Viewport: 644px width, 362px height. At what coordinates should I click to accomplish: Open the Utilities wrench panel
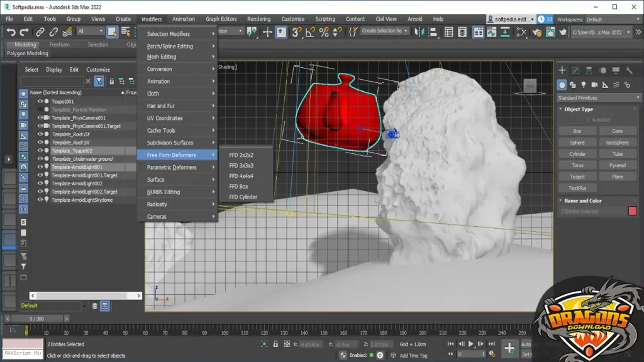pyautogui.click(x=630, y=70)
